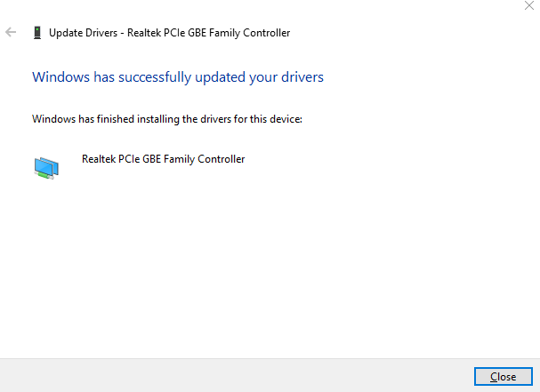Click the 'successfully updated your drivers' heading
Image resolution: width=540 pixels, height=392 pixels.
pyautogui.click(x=215, y=77)
